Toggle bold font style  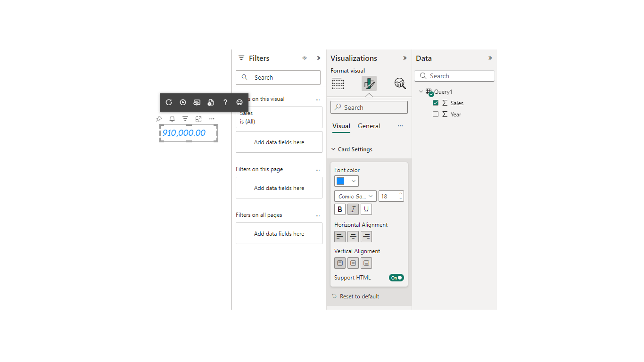click(340, 209)
